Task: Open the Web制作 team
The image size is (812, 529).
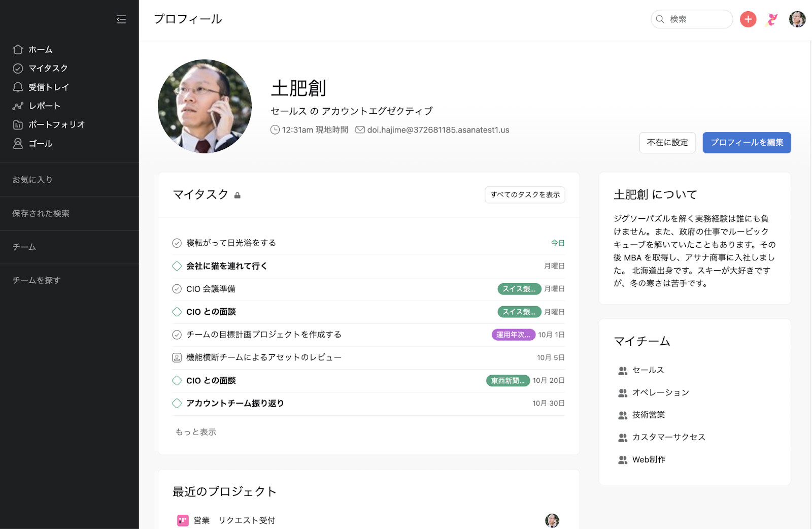Action: 649,459
